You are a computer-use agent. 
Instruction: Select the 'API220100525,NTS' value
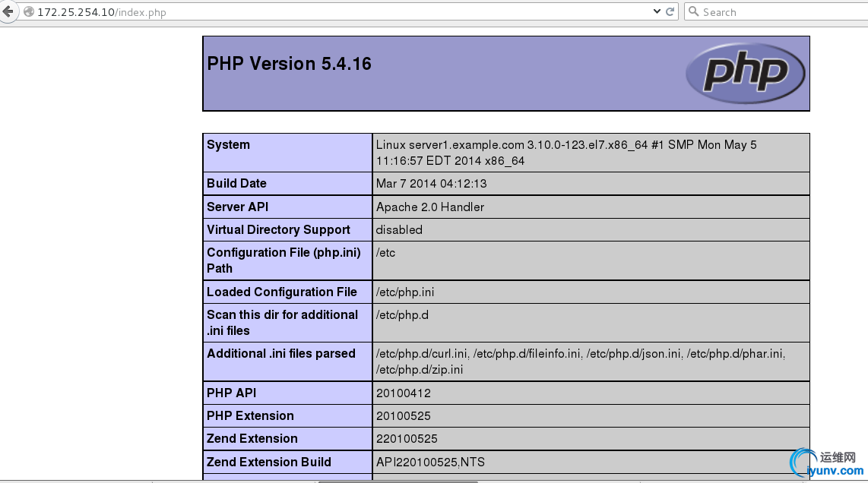point(431,462)
